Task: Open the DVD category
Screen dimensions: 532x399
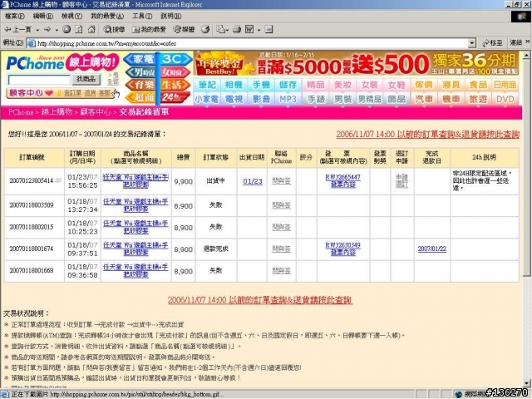Action: (x=505, y=99)
